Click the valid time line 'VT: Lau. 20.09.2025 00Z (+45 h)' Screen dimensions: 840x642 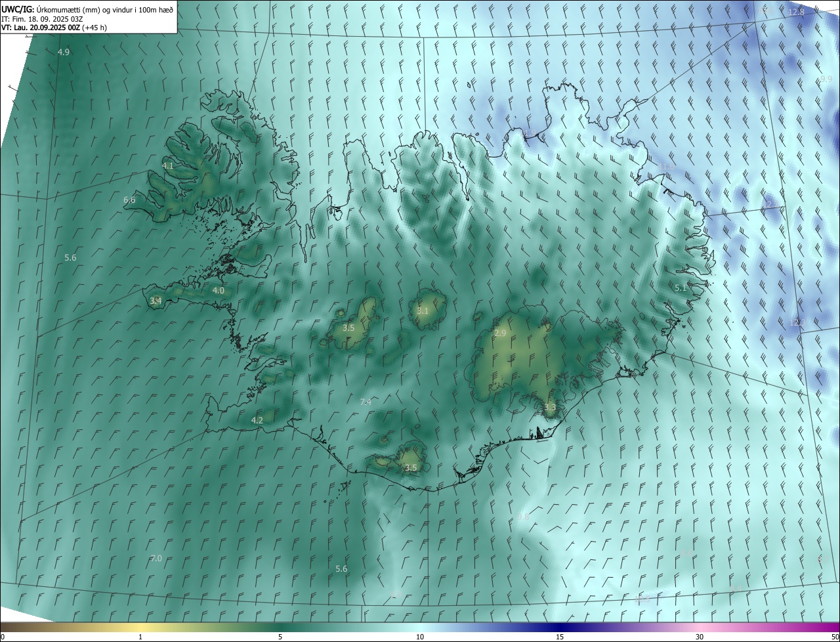pyautogui.click(x=54, y=28)
